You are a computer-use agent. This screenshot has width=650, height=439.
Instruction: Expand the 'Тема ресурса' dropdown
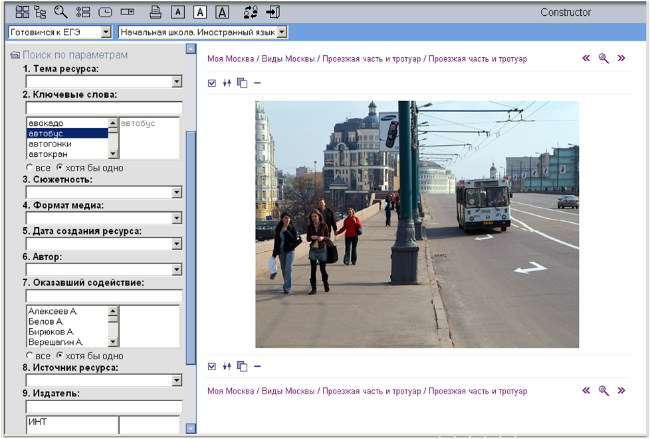[176, 81]
